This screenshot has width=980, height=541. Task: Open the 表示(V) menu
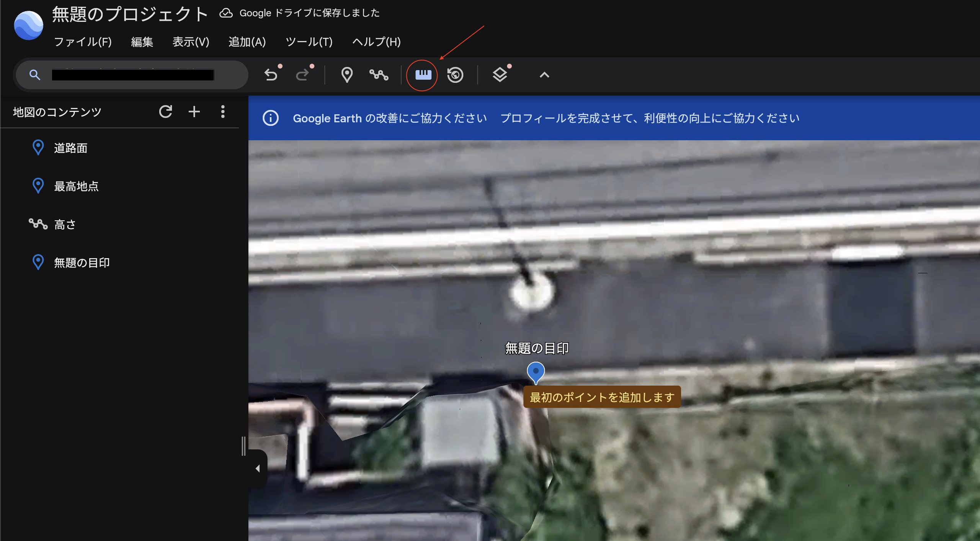point(191,42)
